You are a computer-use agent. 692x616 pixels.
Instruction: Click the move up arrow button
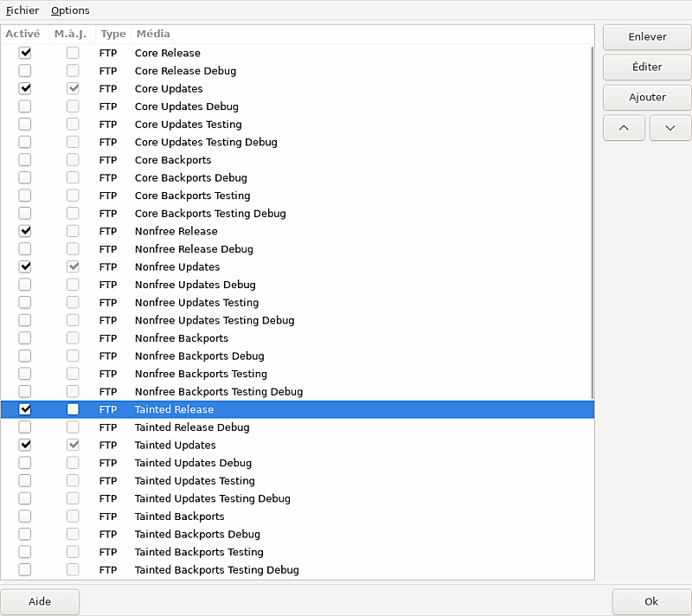tap(624, 127)
